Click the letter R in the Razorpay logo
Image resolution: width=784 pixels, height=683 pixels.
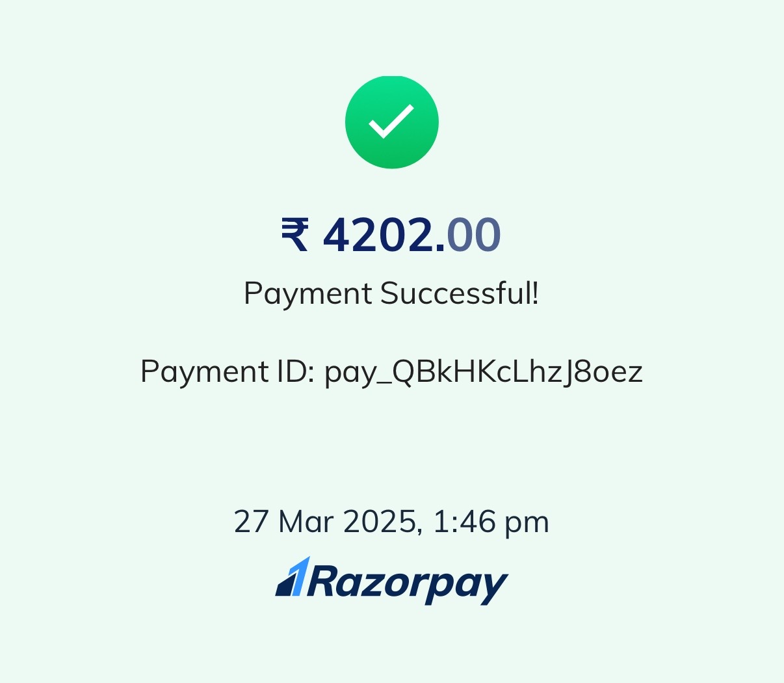click(322, 581)
